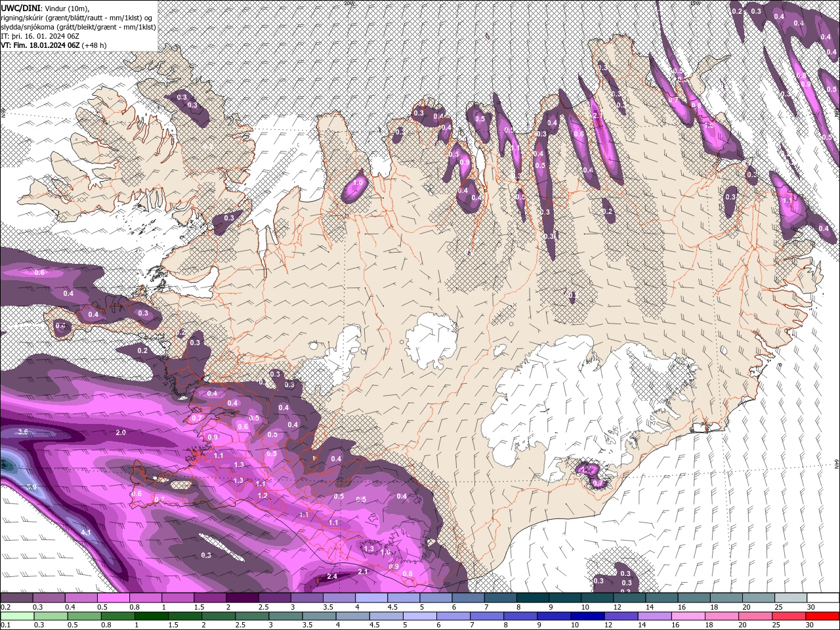Click the precipitation value 2.0 off the west coast
The height and width of the screenshot is (630, 840).
121,433
